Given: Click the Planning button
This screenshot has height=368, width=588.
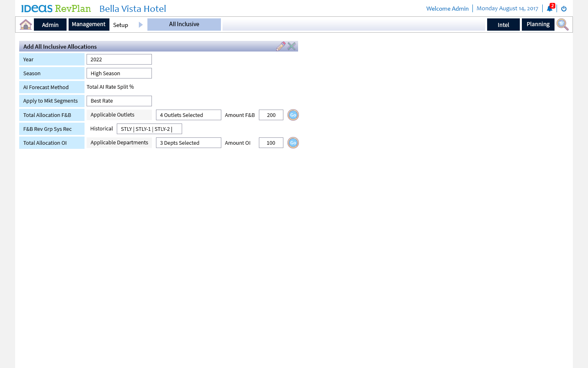Looking at the screenshot, I should 538,25.
